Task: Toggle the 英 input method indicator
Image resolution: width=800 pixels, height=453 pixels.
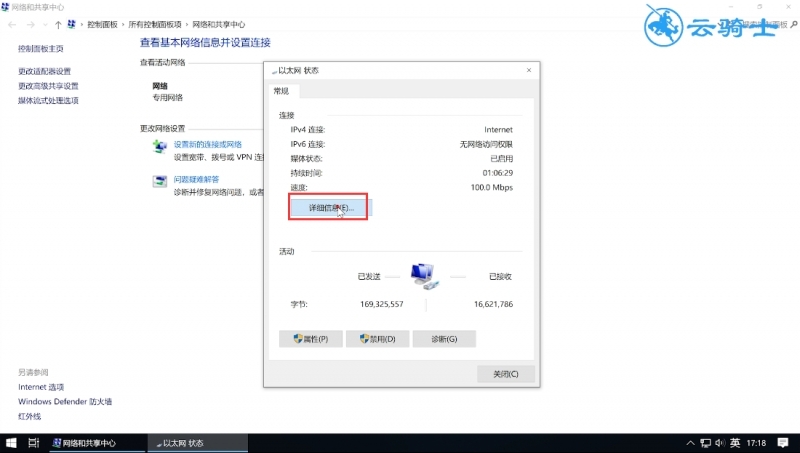Action: pos(735,443)
